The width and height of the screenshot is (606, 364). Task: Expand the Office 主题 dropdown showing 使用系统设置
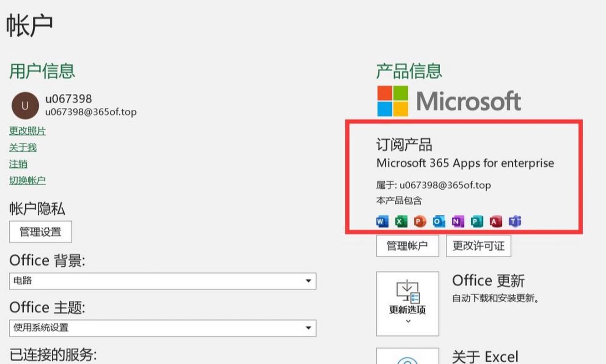point(163,328)
